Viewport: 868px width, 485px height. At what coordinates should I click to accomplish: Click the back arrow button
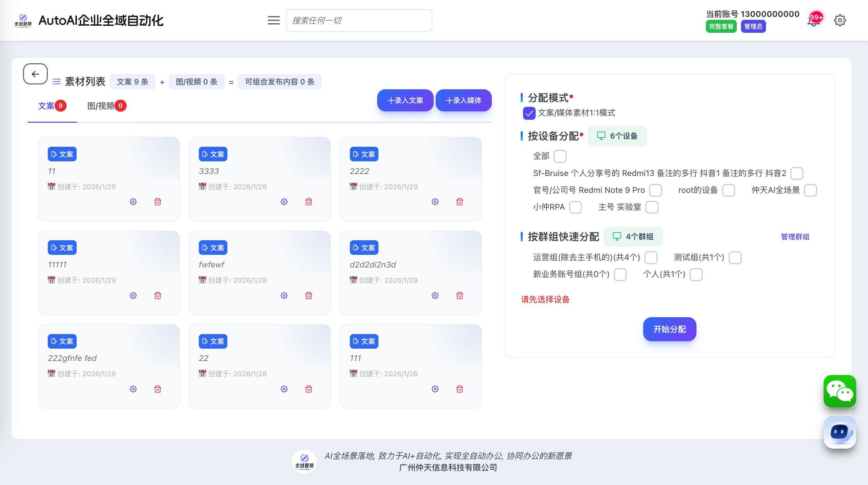[x=35, y=74]
